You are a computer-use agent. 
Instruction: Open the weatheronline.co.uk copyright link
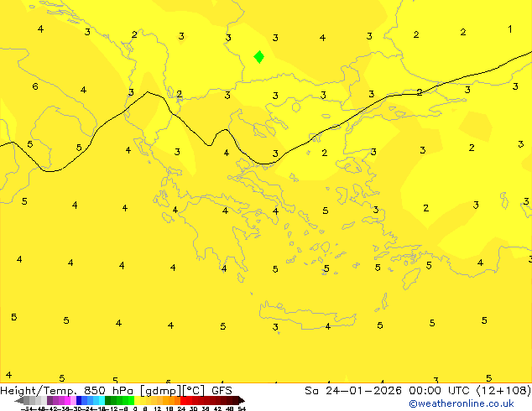[x=461, y=403]
